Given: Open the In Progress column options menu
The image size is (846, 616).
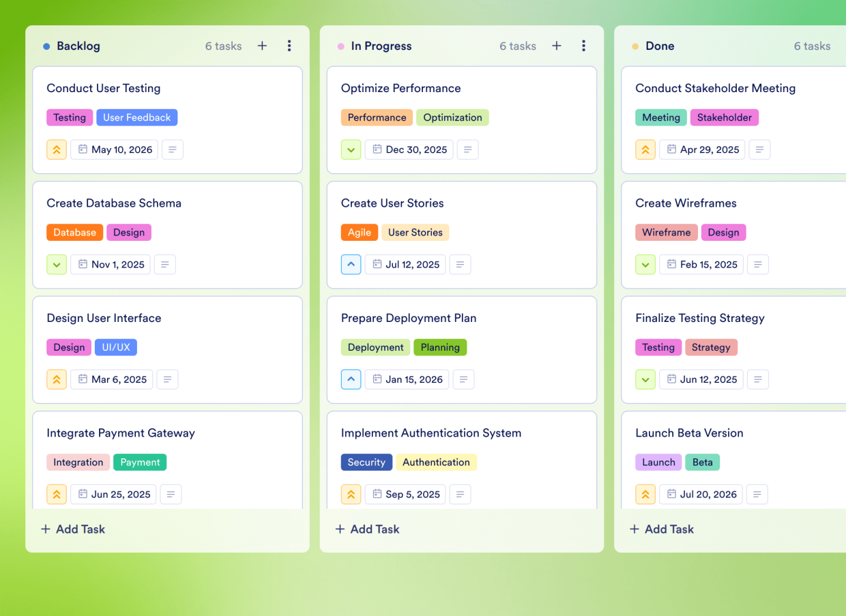Looking at the screenshot, I should point(584,46).
